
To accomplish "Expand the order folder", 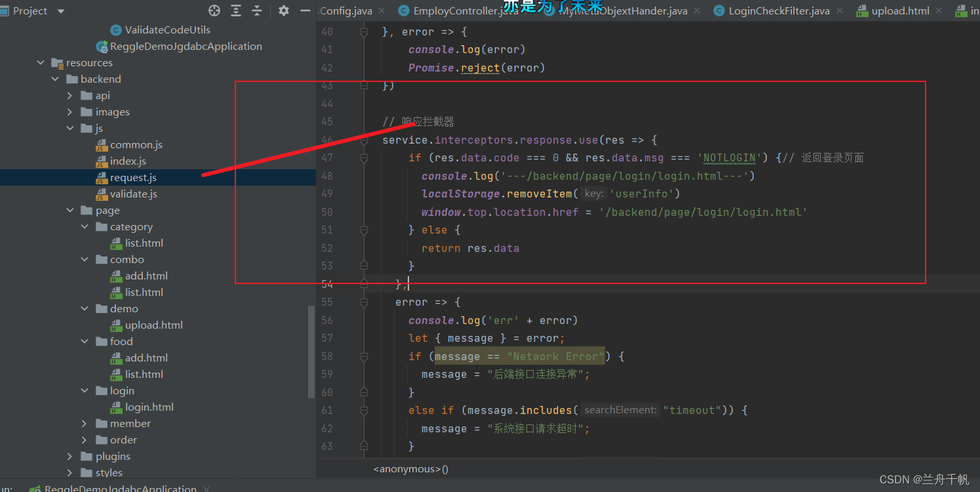I will click(x=84, y=440).
